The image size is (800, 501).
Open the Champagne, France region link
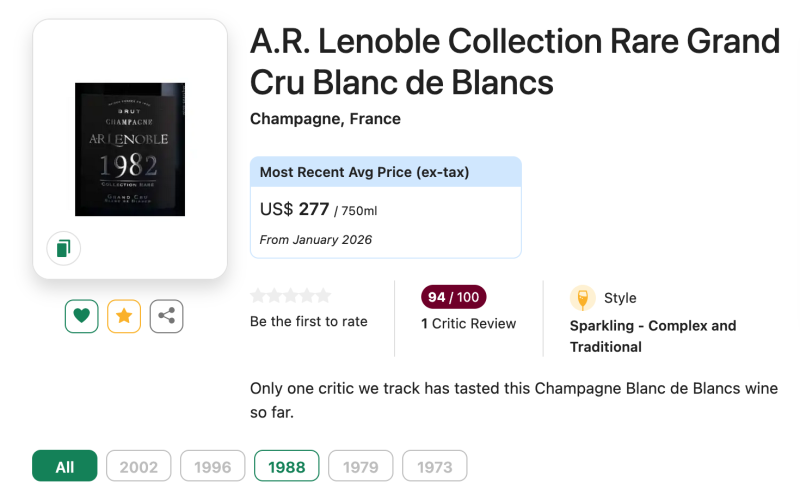tap(325, 119)
